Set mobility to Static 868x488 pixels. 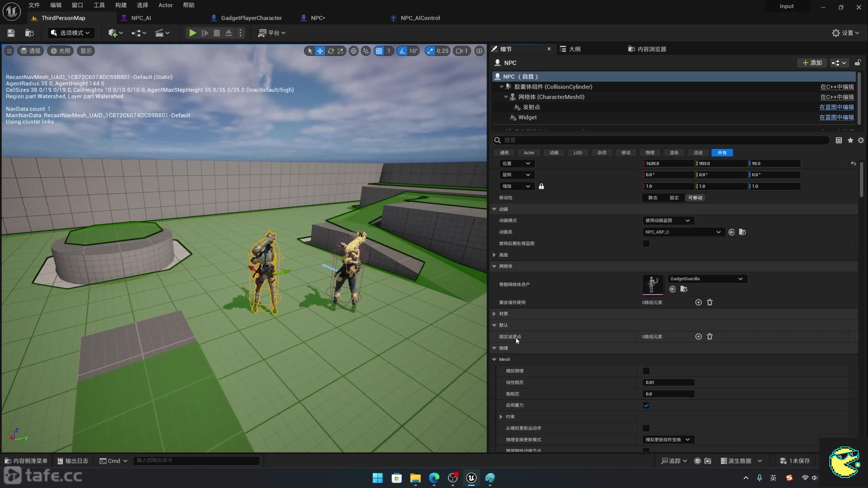tap(653, 198)
